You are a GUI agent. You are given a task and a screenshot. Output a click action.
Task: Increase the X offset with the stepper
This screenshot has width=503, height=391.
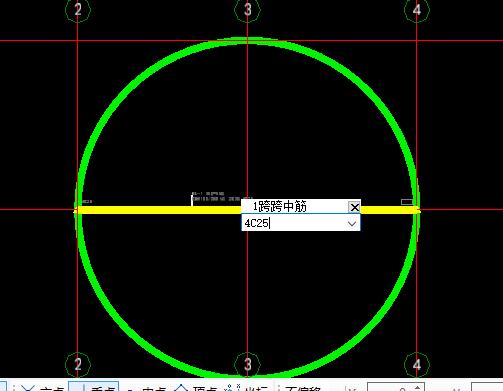[x=418, y=387]
